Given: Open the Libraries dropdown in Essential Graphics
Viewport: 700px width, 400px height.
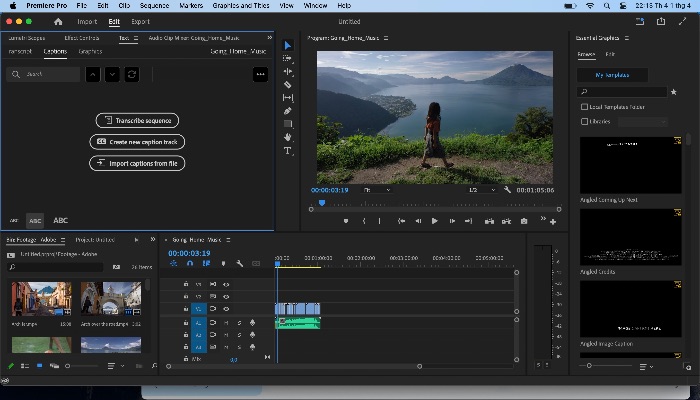Looking at the screenshot, I should pyautogui.click(x=642, y=121).
